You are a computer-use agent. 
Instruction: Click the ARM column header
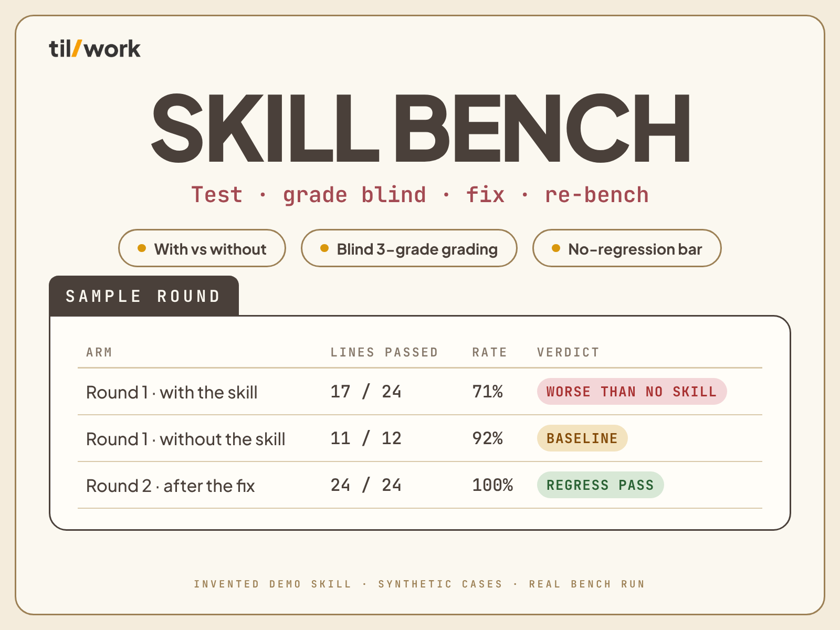point(99,352)
